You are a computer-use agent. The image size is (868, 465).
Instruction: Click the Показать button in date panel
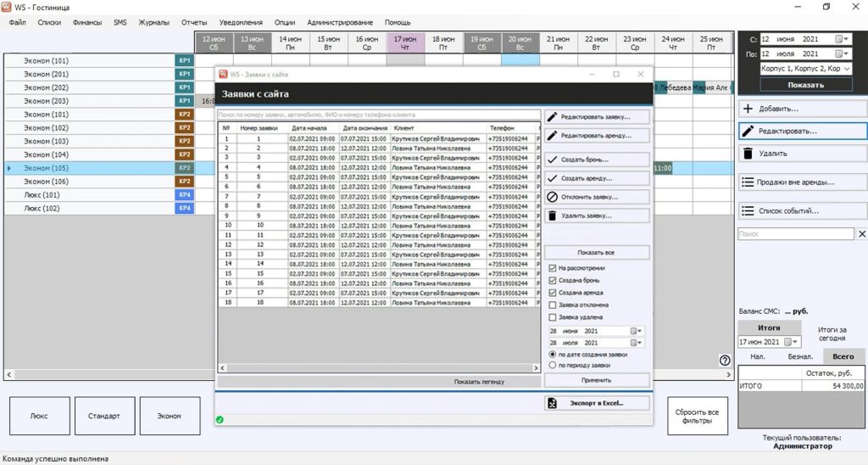click(805, 85)
